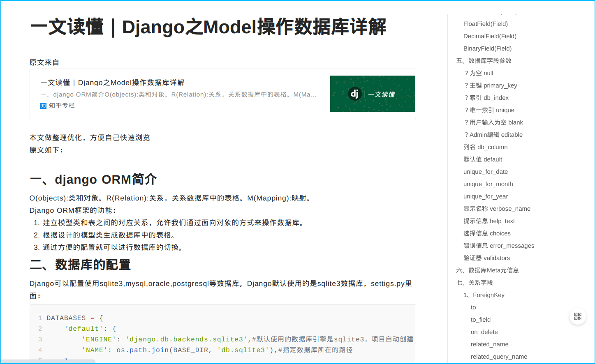This screenshot has height=364, width=595.
Task: Click code line 'ENGINE' sqlite3 setting
Action: tap(248, 339)
